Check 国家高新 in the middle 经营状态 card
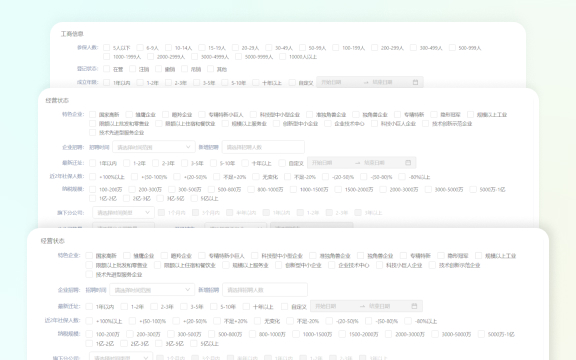 pos(93,115)
